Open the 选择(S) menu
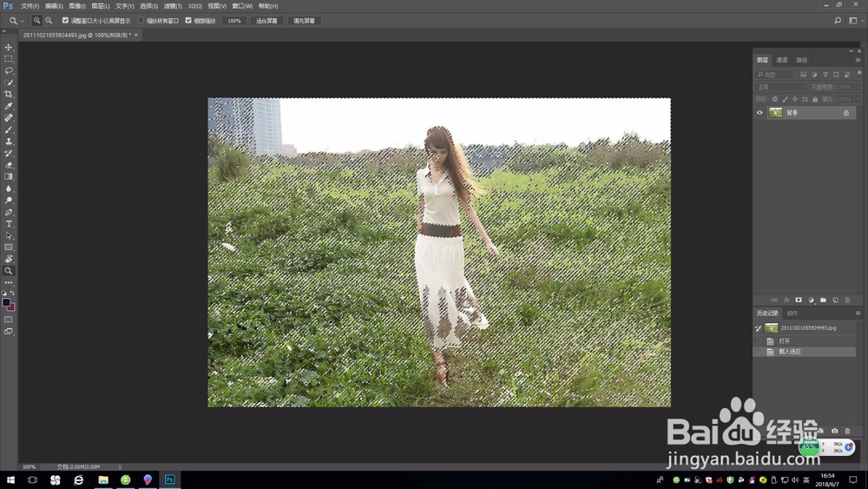The height and width of the screenshot is (489, 868). tap(148, 6)
